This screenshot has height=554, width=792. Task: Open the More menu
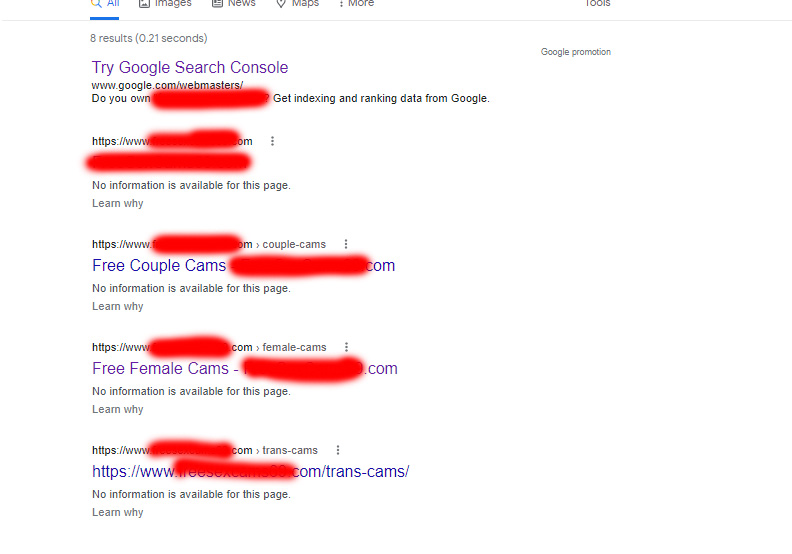pos(356,4)
